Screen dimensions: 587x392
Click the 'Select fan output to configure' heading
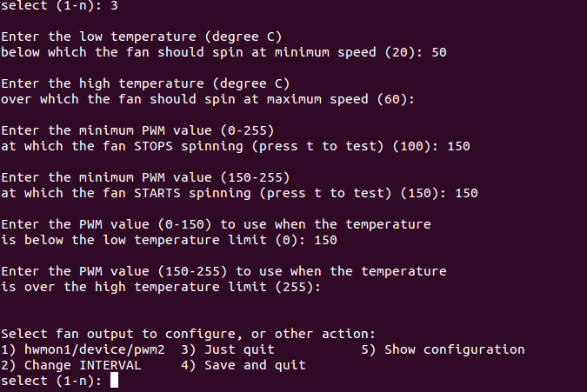coord(187,334)
